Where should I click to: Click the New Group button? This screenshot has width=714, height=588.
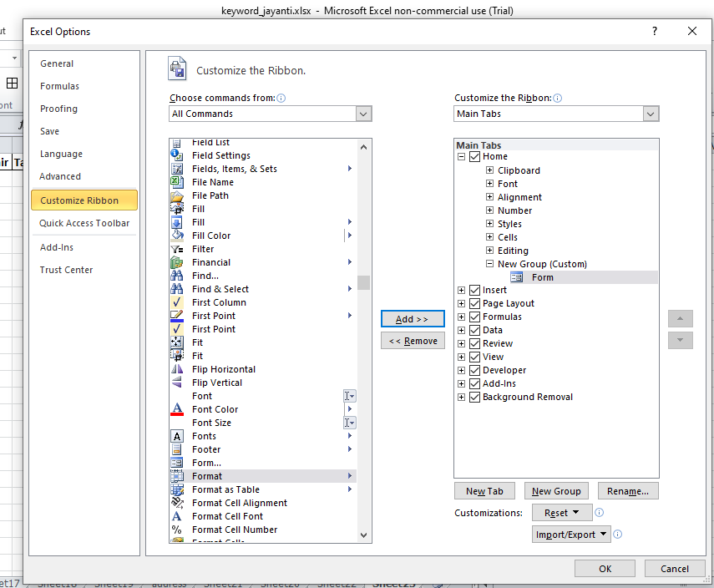(556, 491)
